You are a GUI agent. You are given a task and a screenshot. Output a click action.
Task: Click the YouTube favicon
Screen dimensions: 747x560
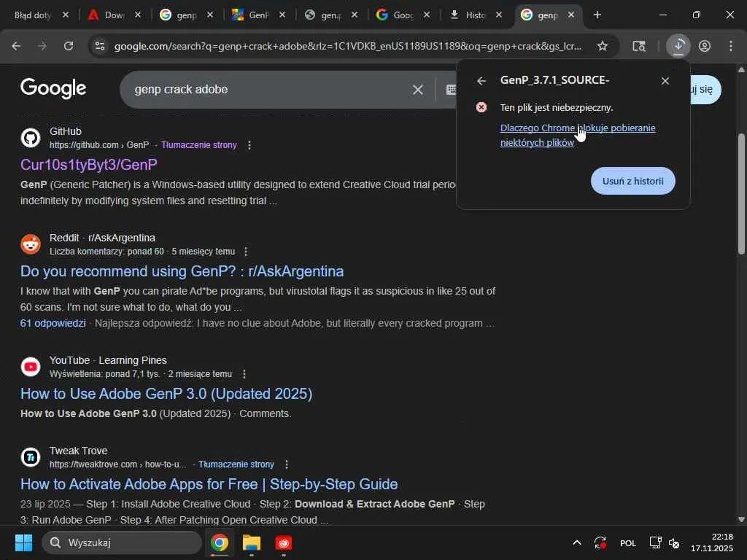coord(31,367)
